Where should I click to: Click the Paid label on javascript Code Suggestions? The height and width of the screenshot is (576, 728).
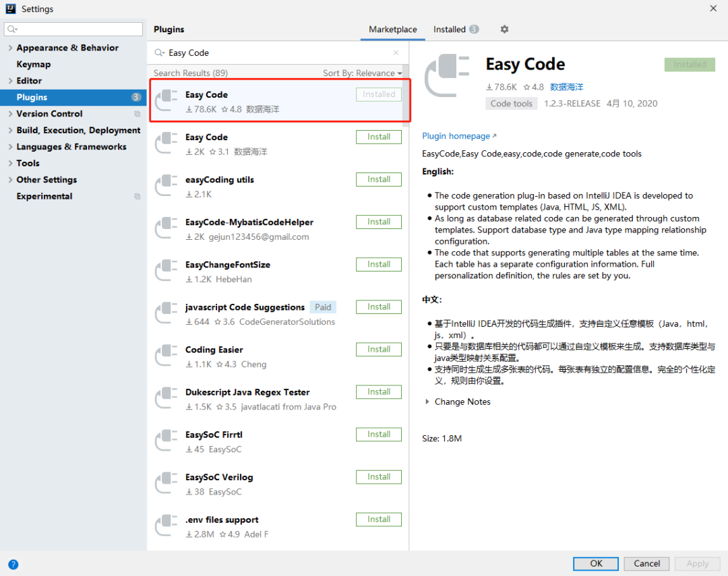(323, 307)
